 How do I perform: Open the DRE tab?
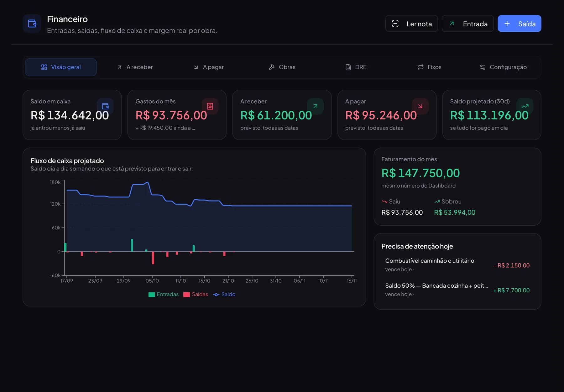[x=356, y=67]
